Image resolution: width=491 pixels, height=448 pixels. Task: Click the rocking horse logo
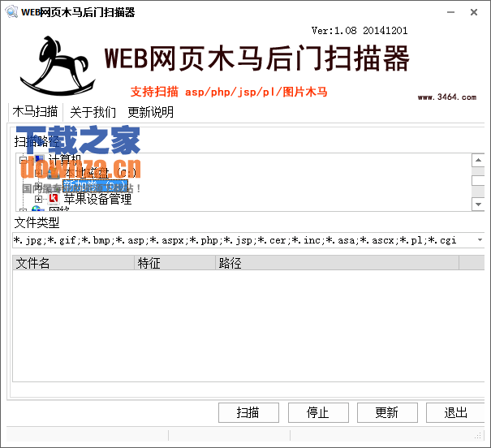coord(58,66)
